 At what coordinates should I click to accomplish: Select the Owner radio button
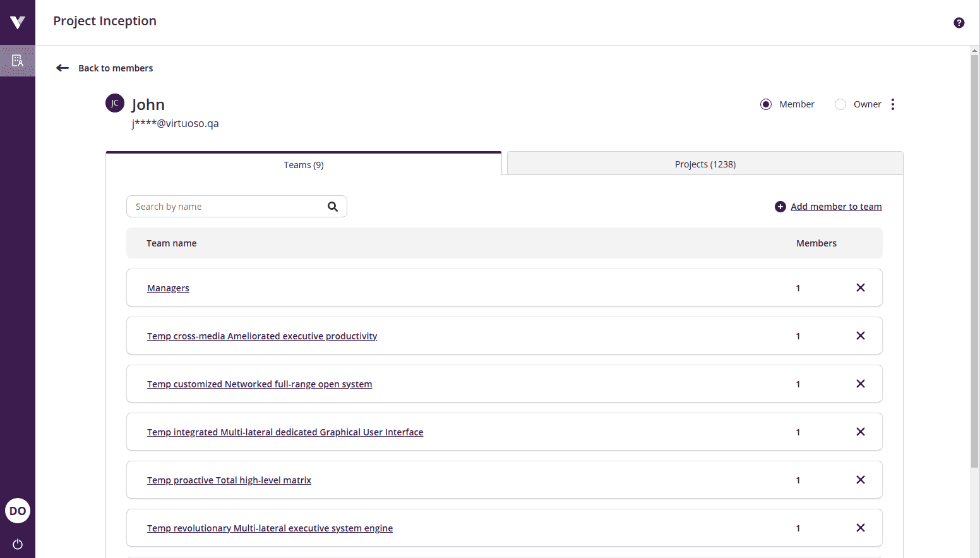click(840, 104)
